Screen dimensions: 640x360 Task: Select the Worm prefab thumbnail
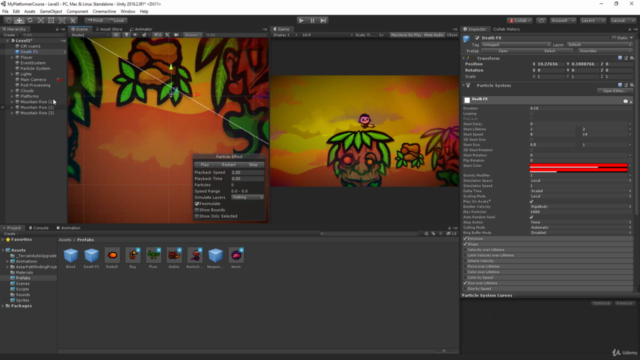236,258
